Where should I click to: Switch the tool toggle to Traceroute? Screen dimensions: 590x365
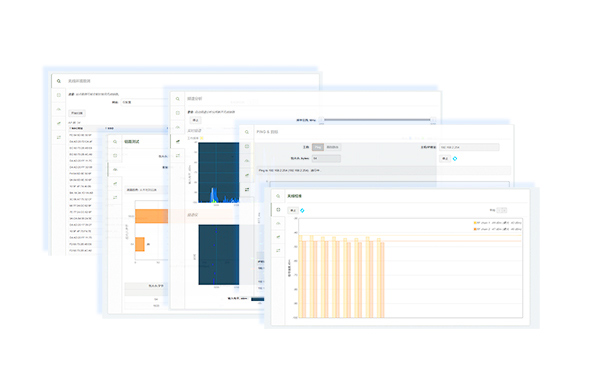332,147
